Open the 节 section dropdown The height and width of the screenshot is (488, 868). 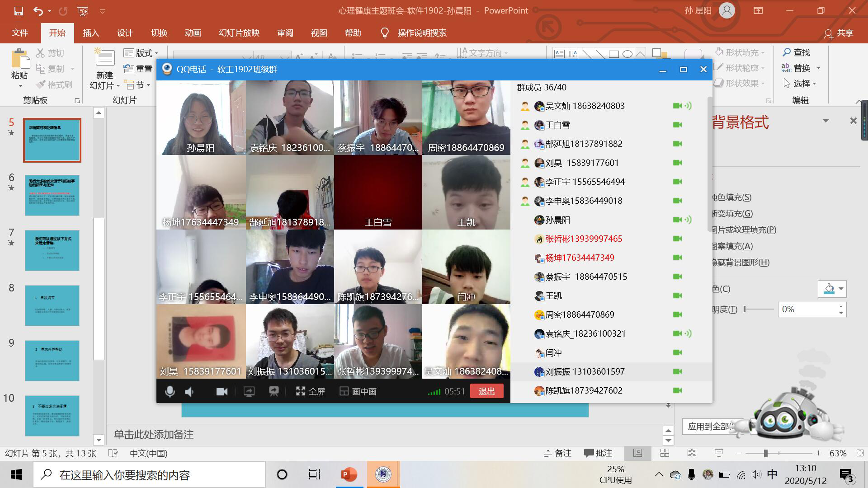(x=137, y=84)
